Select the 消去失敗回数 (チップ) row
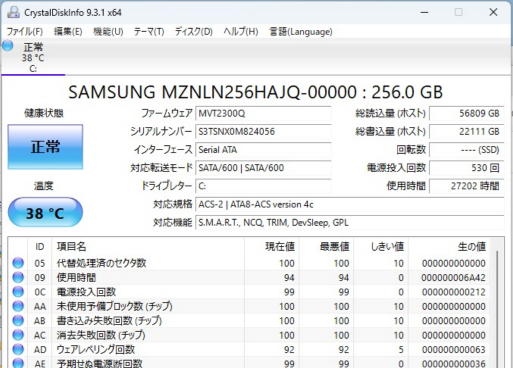 (250, 335)
